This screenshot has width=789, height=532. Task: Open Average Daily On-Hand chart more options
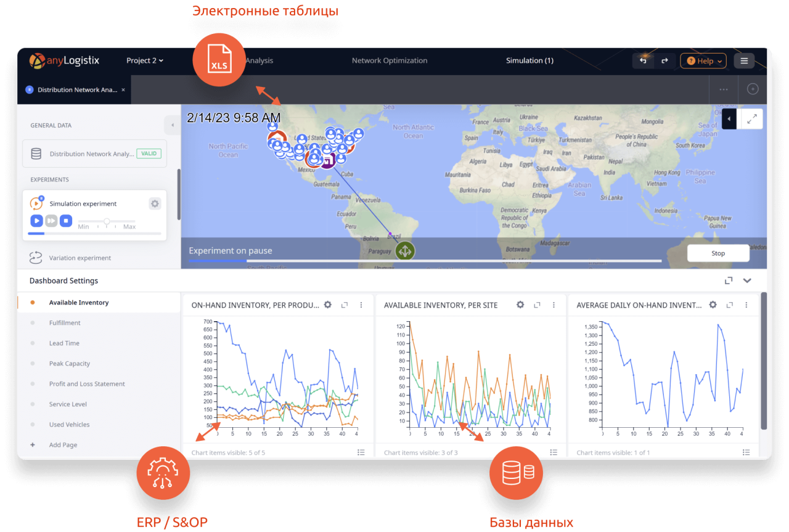[746, 305]
